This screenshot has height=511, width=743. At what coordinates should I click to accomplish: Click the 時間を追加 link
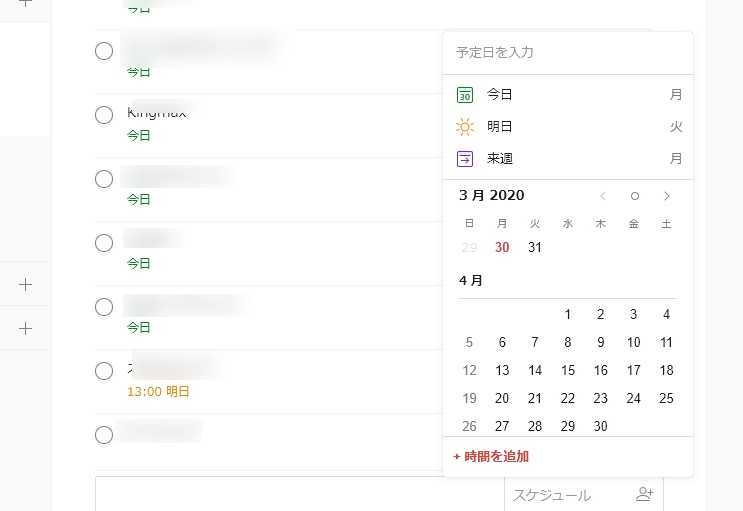[x=490, y=457]
